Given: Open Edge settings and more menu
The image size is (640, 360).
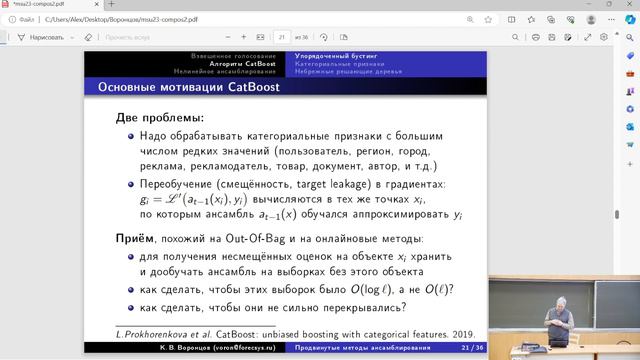Looking at the screenshot, I should 611,19.
